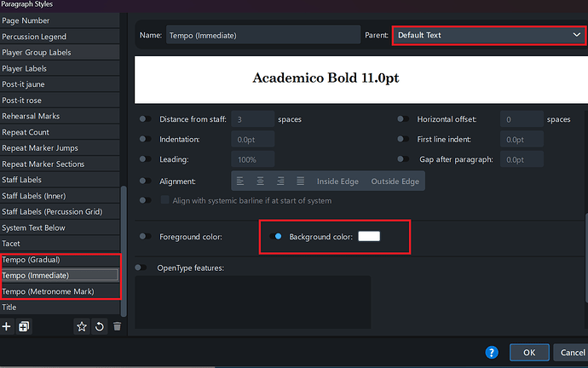The image size is (588, 368).
Task: Click the OK button
Action: click(529, 352)
